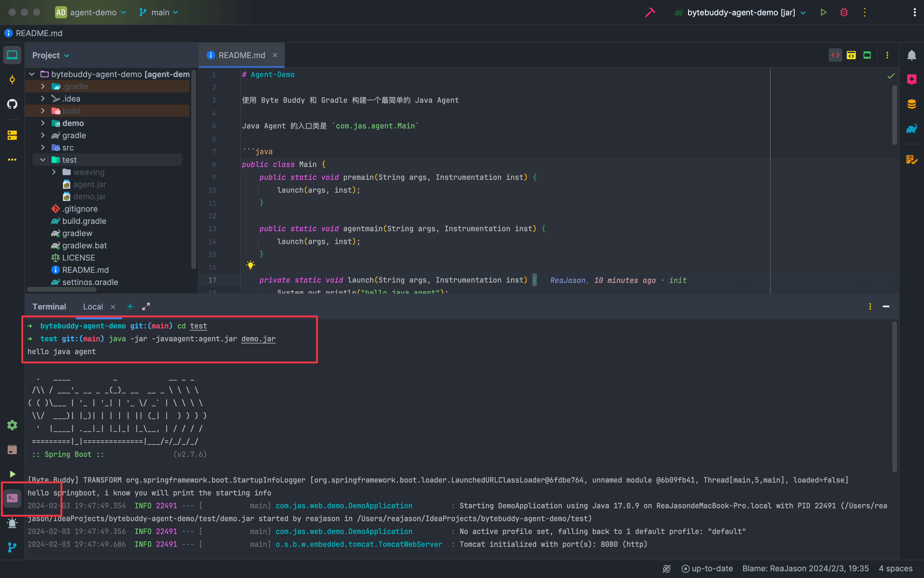Image resolution: width=924 pixels, height=578 pixels.
Task: Toggle terminal maximize expand arrows
Action: [146, 306]
